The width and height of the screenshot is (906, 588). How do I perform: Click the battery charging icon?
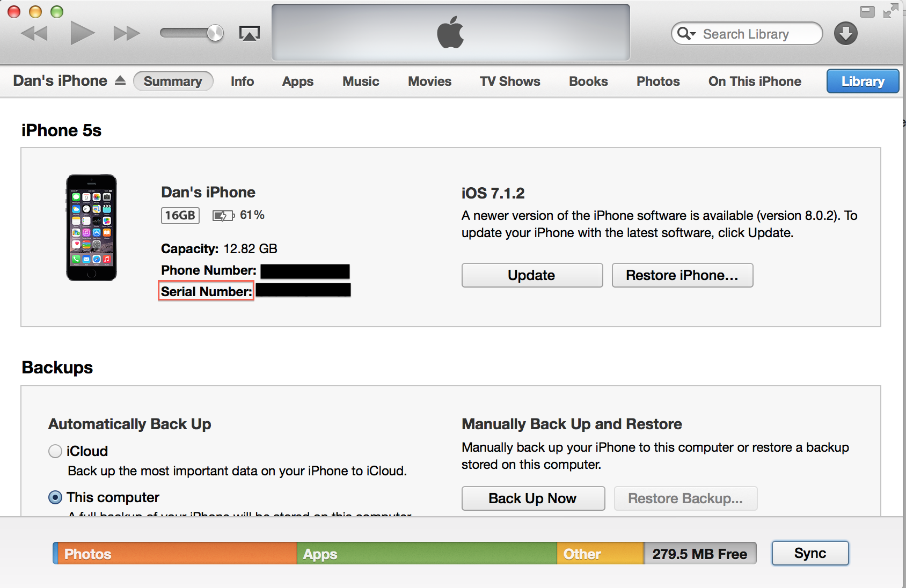tap(223, 216)
